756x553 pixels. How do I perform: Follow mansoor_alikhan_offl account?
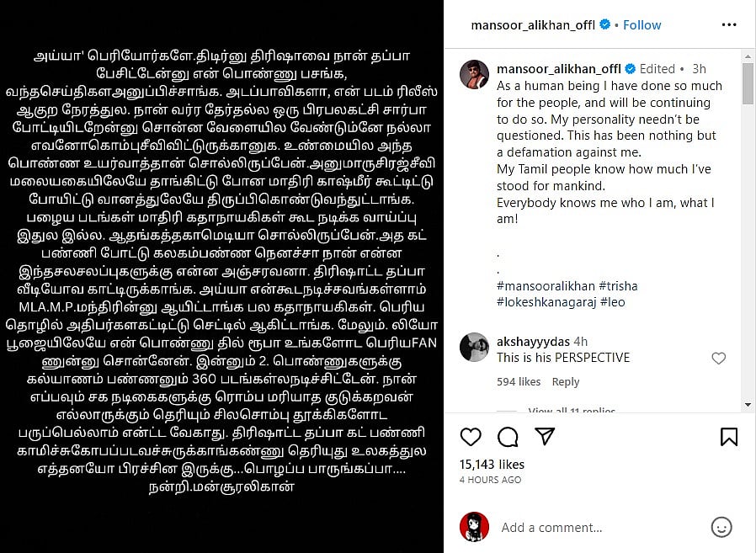tap(642, 25)
